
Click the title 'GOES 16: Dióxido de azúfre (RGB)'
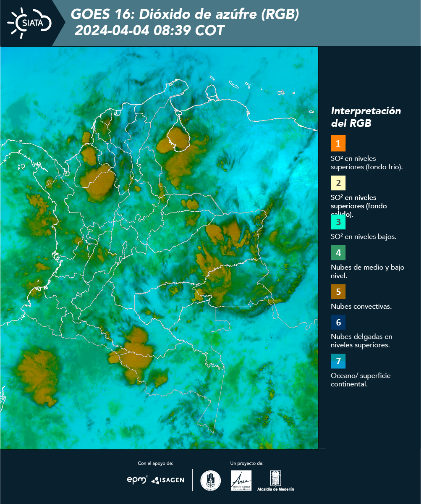click(185, 14)
